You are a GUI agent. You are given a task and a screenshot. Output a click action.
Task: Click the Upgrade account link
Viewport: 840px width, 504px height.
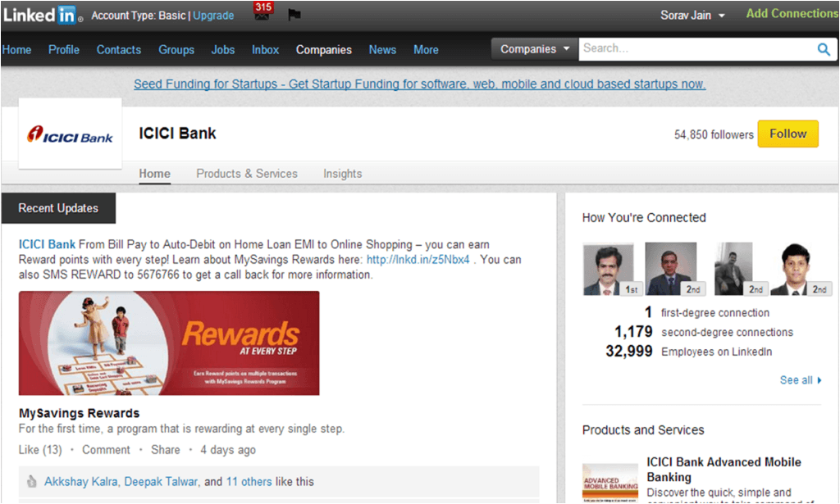213,16
